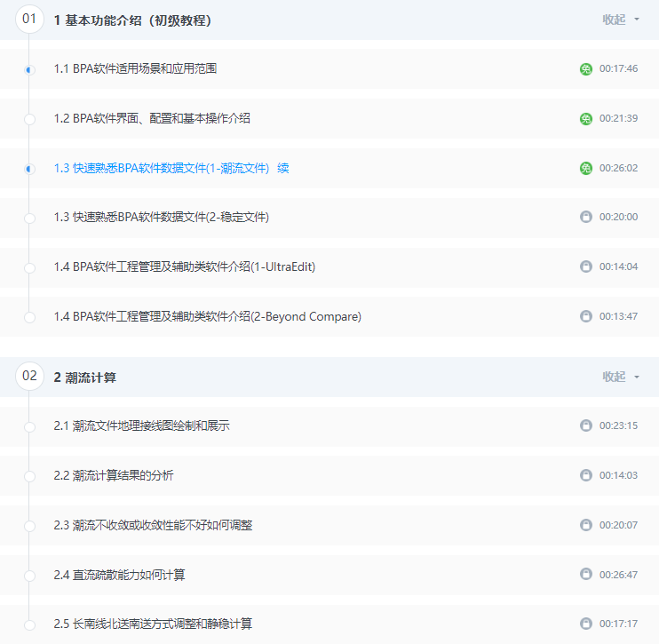
Task: Click the arrow next to chapter 2 收起
Action: click(x=637, y=377)
